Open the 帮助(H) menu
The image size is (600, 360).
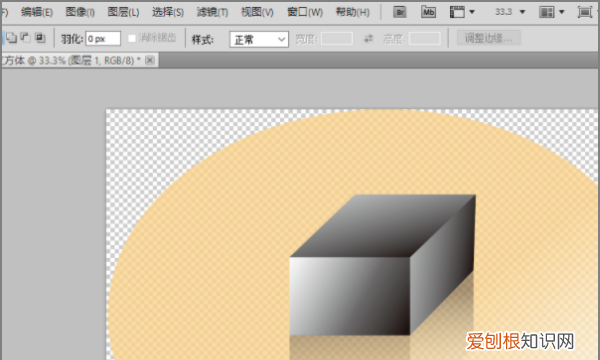352,12
